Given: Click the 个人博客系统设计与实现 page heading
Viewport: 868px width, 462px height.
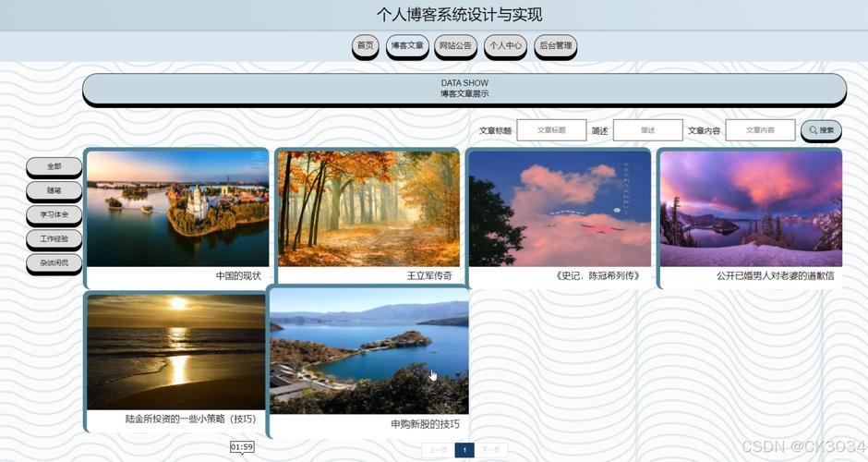Looking at the screenshot, I should click(460, 15).
